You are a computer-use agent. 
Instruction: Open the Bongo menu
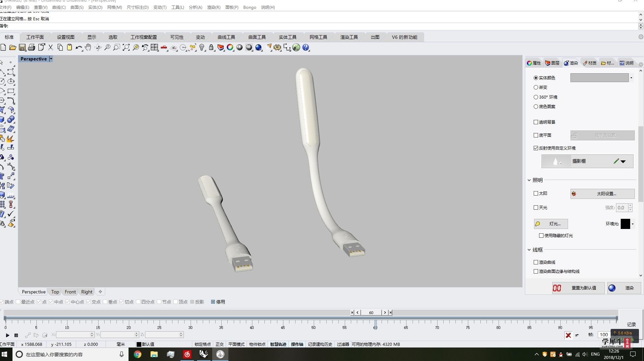coord(250,7)
